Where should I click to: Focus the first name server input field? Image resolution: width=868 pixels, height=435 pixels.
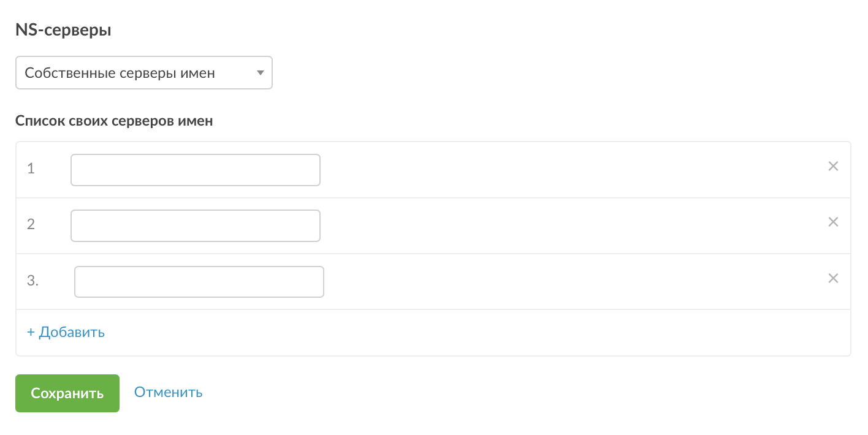click(196, 170)
